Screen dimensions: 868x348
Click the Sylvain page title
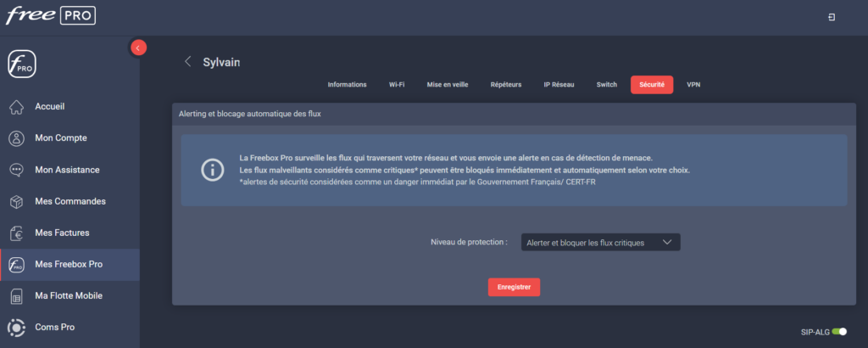tap(221, 62)
